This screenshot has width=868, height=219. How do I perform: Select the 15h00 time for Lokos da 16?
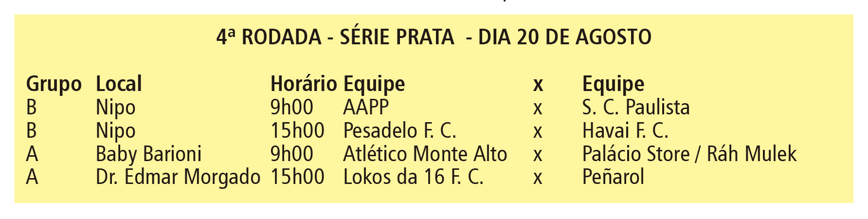(297, 177)
